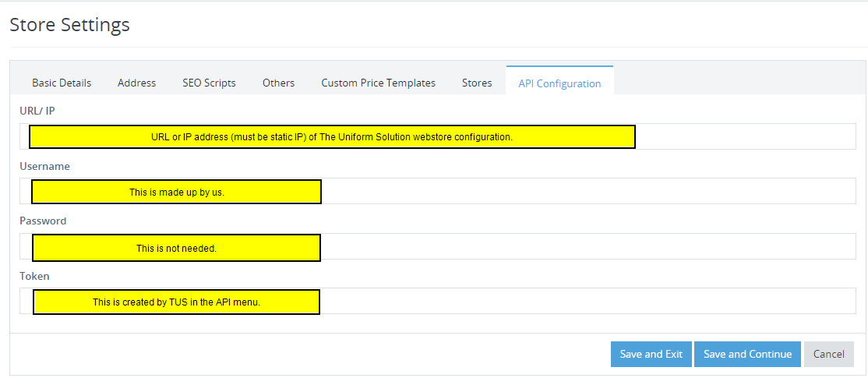Focus the Username text box

point(437,191)
